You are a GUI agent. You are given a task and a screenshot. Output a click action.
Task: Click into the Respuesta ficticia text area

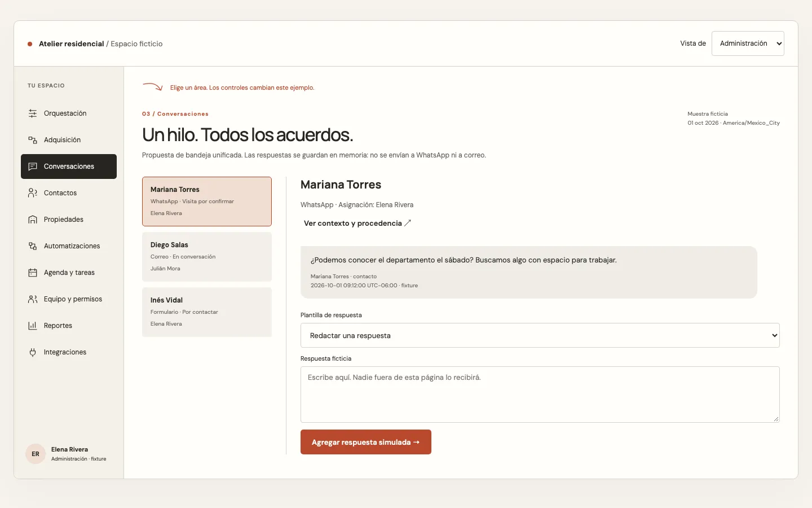[540, 395]
